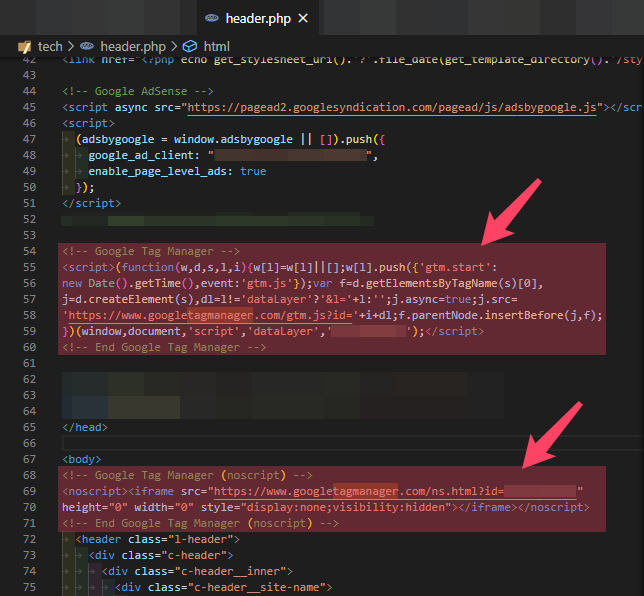Click the 'true' value on line 49
The image size is (644, 596).
tap(253, 171)
